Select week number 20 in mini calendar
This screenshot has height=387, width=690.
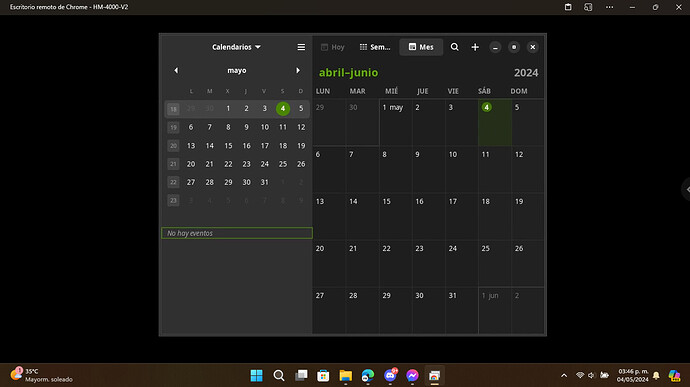pos(173,146)
